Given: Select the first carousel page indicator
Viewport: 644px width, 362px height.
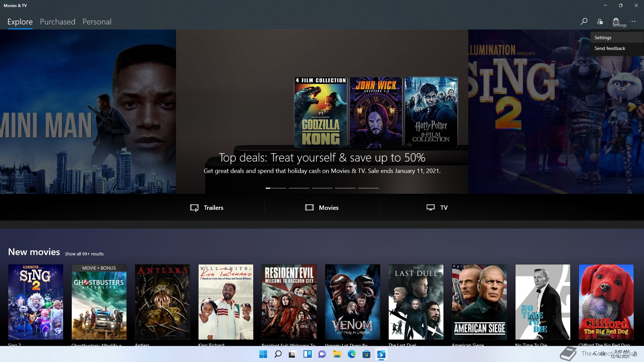Looking at the screenshot, I should 276,188.
